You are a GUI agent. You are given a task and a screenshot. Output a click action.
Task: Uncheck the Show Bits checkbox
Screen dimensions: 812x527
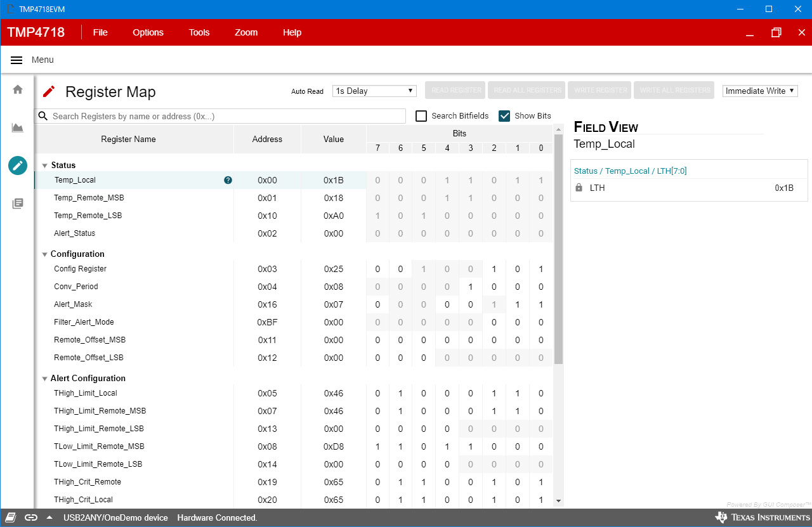[x=504, y=116]
